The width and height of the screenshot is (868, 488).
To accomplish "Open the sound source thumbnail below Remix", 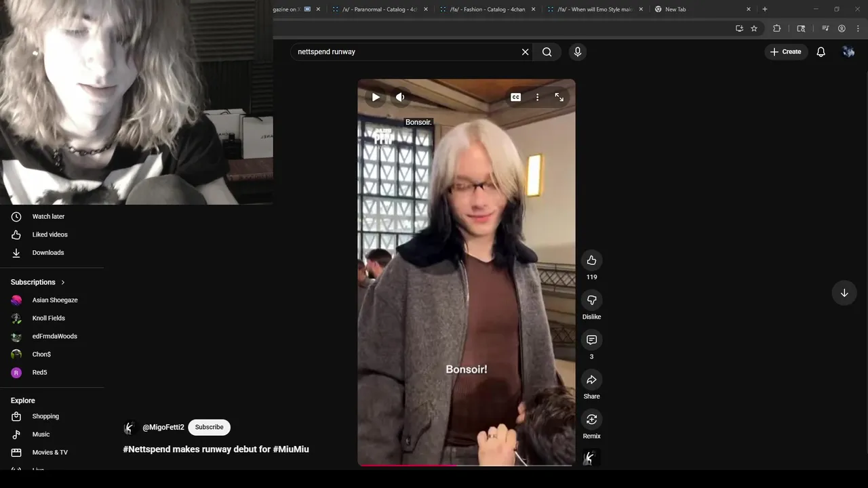I will tap(591, 457).
